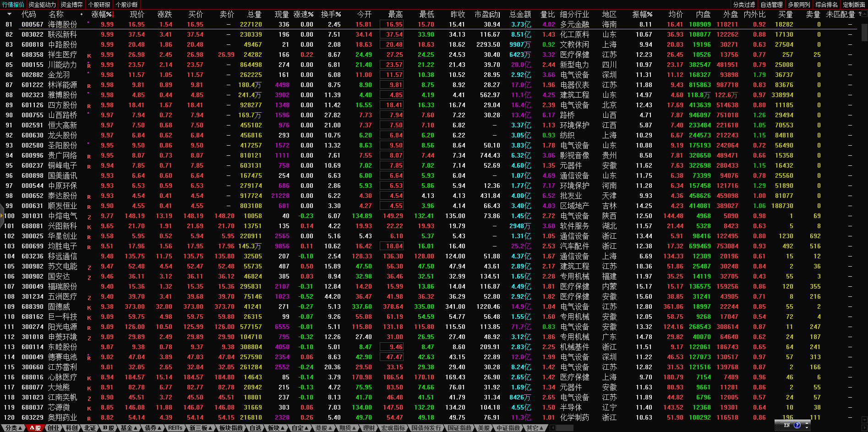
Task: Click the left scroll arrow after bottom tabs
Action: 553,428
